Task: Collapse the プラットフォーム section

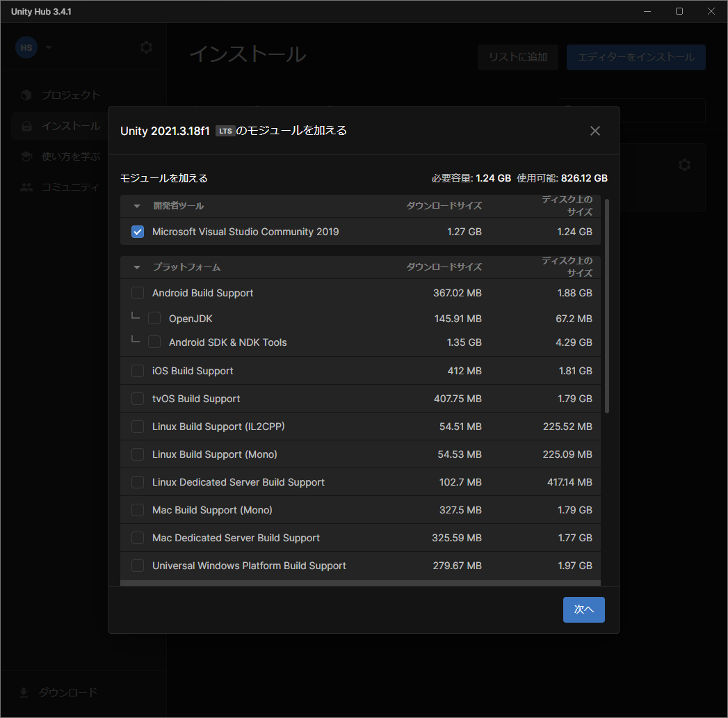Action: (x=136, y=266)
